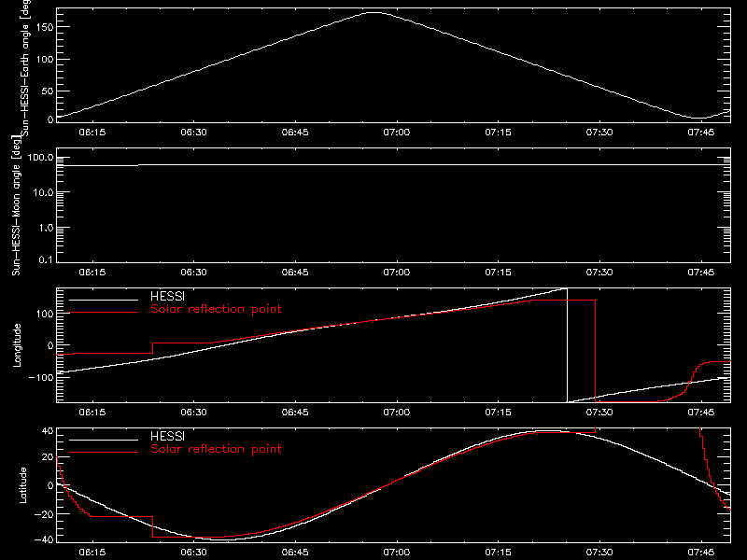Click 06:45 time label under Longitude plot
This screenshot has height=560, width=747.
(x=295, y=413)
